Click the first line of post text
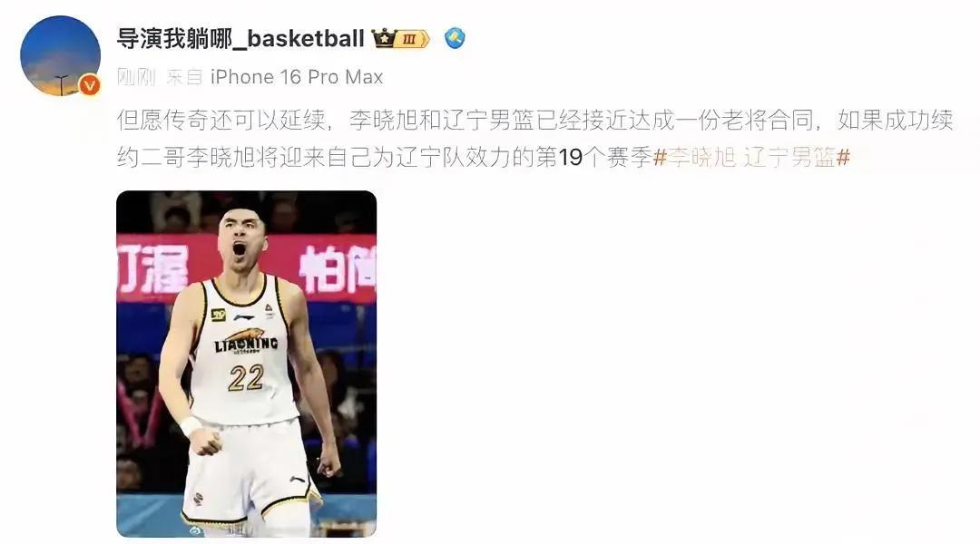 [534, 120]
